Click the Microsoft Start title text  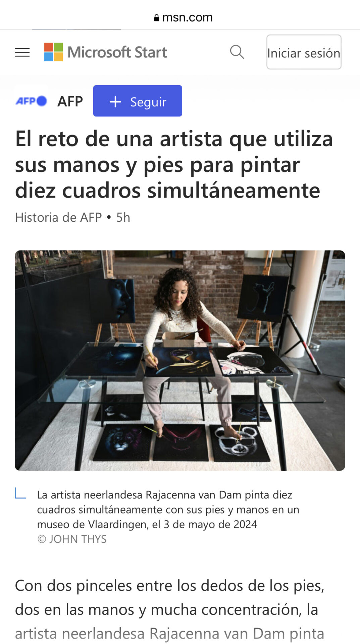point(117,52)
